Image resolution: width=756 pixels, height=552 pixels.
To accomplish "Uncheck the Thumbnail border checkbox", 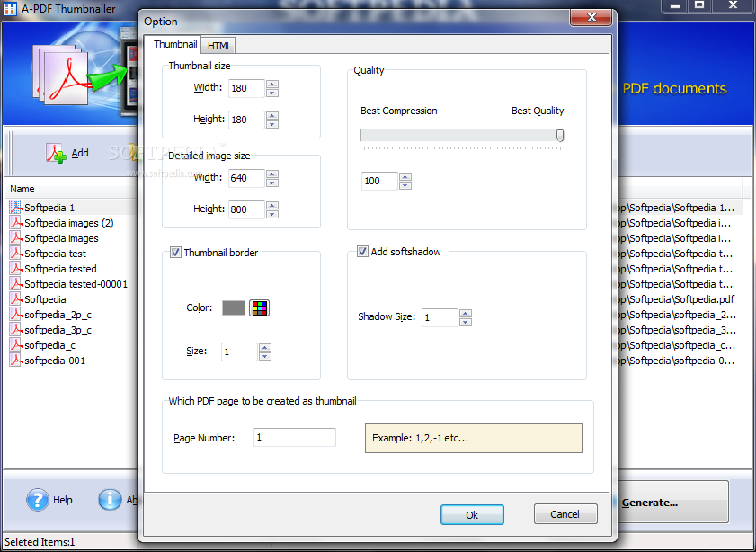I will coord(175,252).
